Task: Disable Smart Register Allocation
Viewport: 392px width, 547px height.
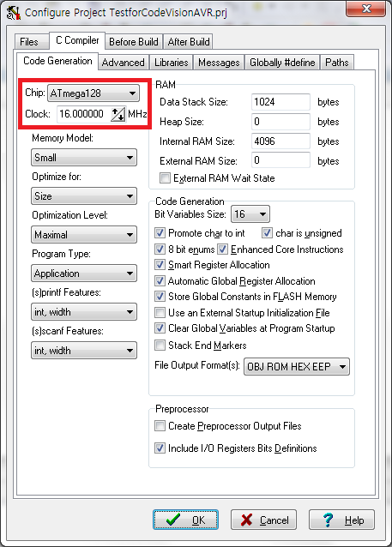Action: pos(160,264)
